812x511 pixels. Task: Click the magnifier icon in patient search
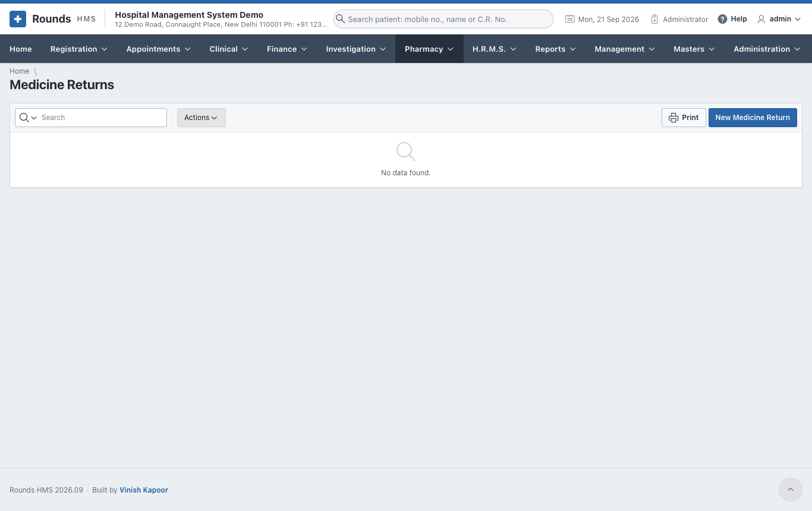click(341, 19)
